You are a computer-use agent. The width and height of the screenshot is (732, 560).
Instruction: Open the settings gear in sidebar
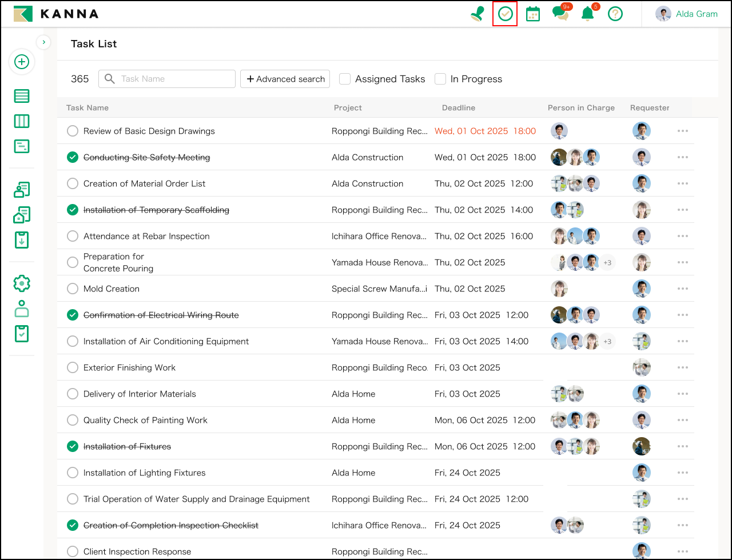click(22, 283)
